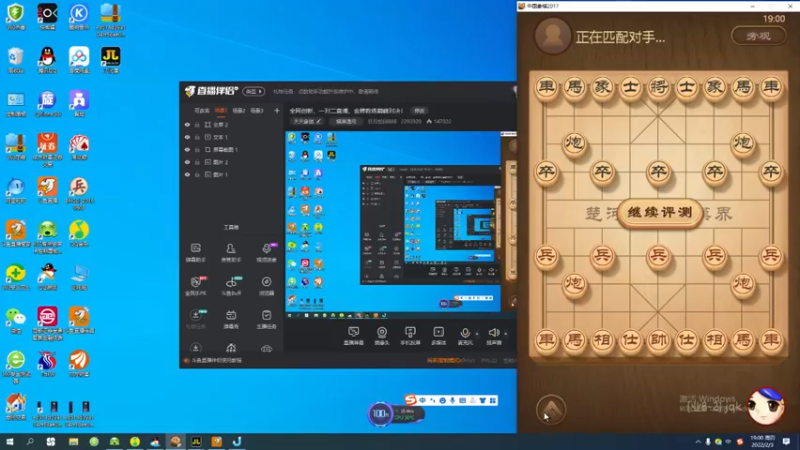Toggle the lock on the 屏幕截图 1 layer

[x=197, y=149]
